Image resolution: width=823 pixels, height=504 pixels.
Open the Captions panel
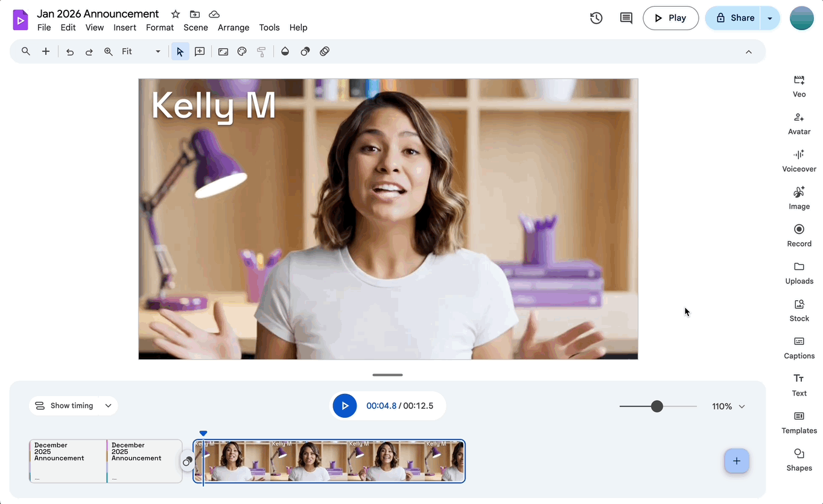[x=799, y=347]
